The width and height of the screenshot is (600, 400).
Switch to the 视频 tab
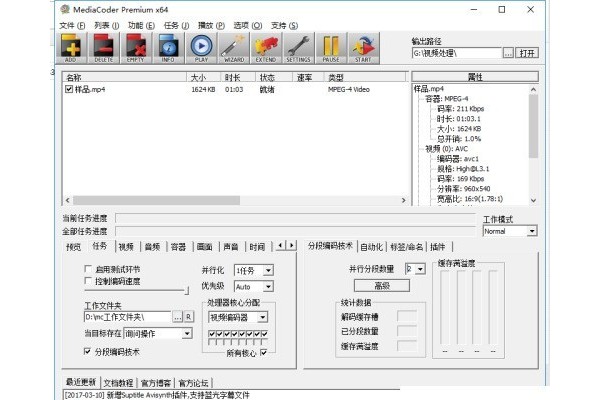pos(126,247)
